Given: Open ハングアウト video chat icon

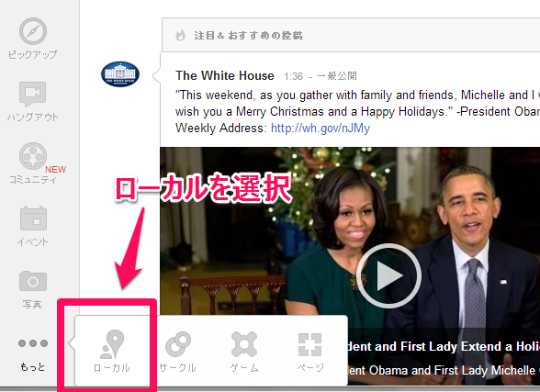Looking at the screenshot, I should point(33,94).
